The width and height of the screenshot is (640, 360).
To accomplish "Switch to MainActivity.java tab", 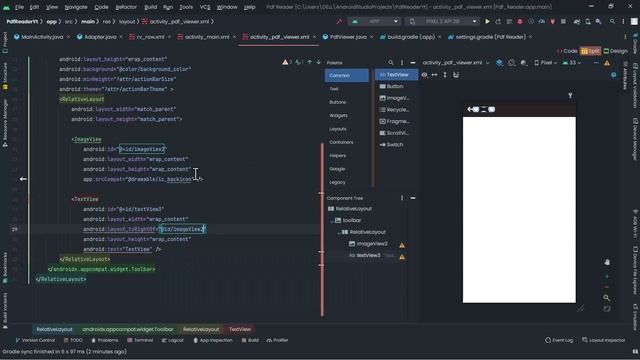I will [42, 37].
